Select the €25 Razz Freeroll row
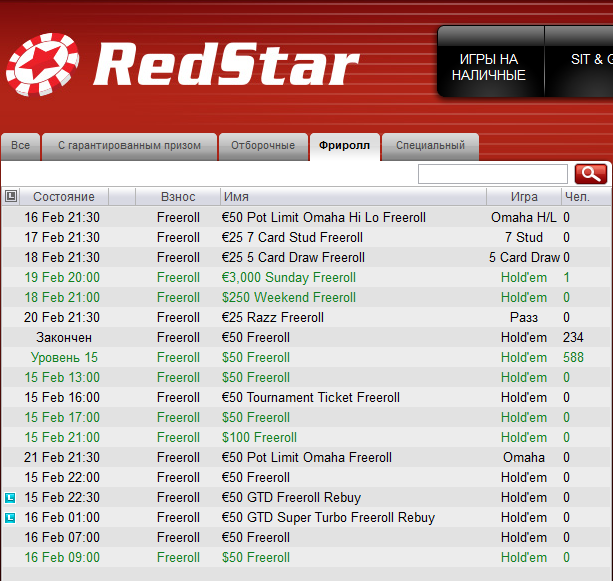 pyautogui.click(x=272, y=317)
